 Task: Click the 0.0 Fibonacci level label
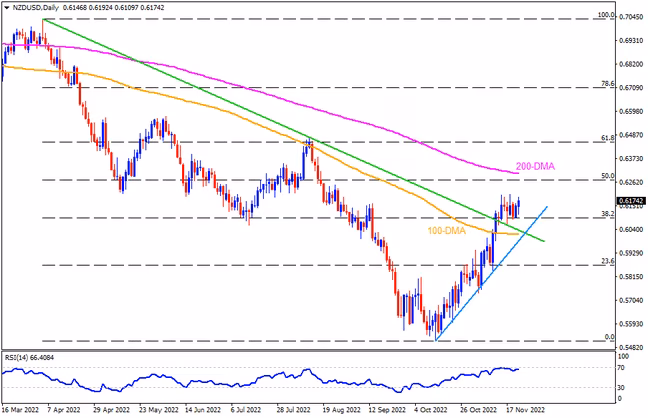tap(610, 337)
